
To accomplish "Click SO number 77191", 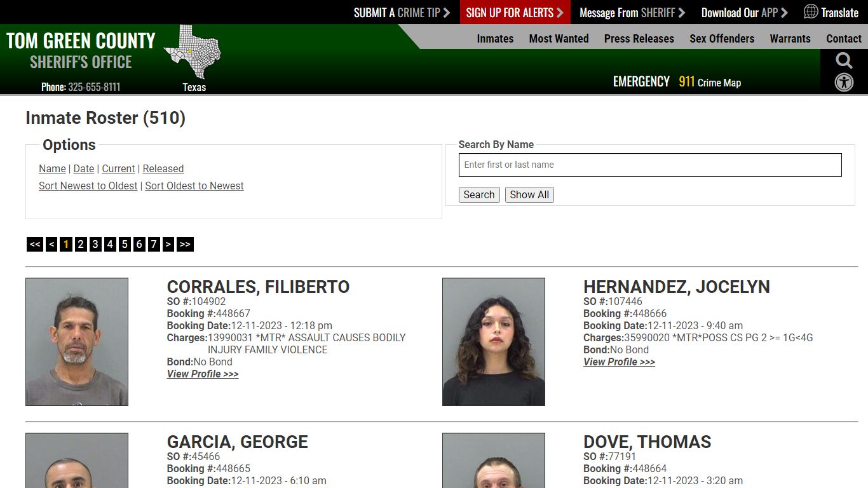I will click(x=623, y=457).
